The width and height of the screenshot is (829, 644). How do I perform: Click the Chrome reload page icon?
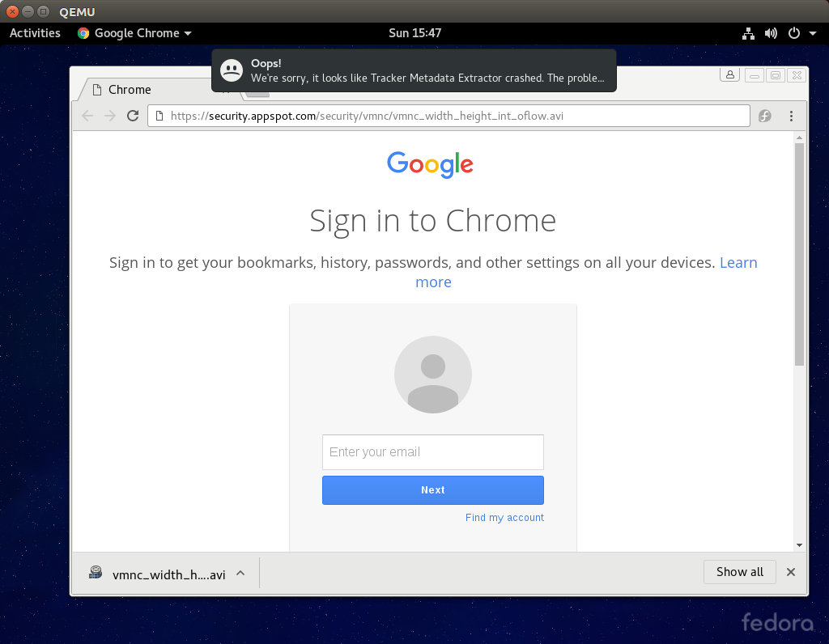(x=133, y=116)
